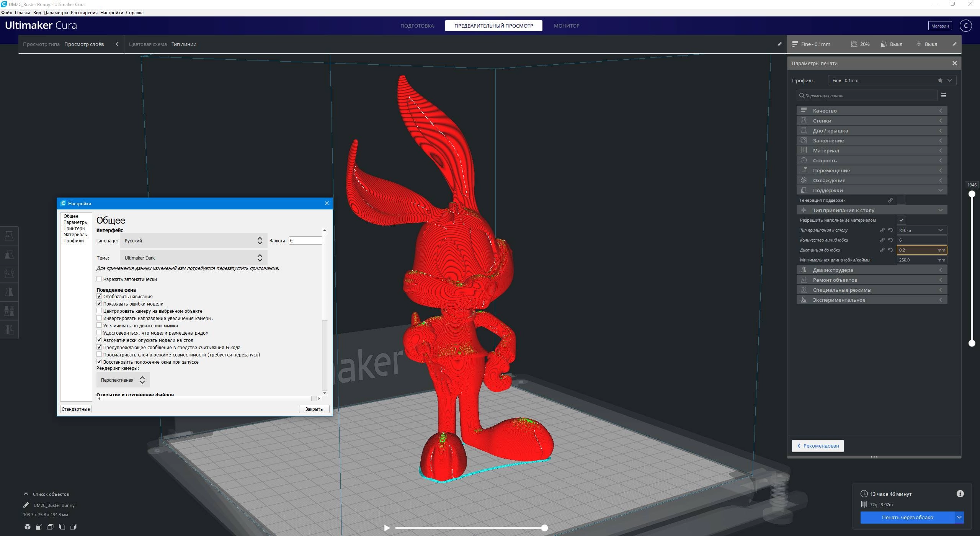
Task: Toggle Генерация поддержек checkbox
Action: pos(902,200)
